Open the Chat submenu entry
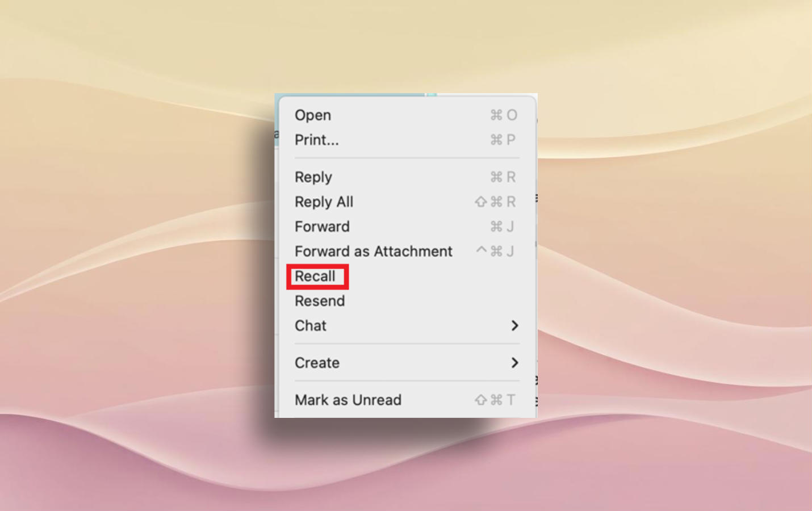This screenshot has height=511, width=812. click(407, 326)
